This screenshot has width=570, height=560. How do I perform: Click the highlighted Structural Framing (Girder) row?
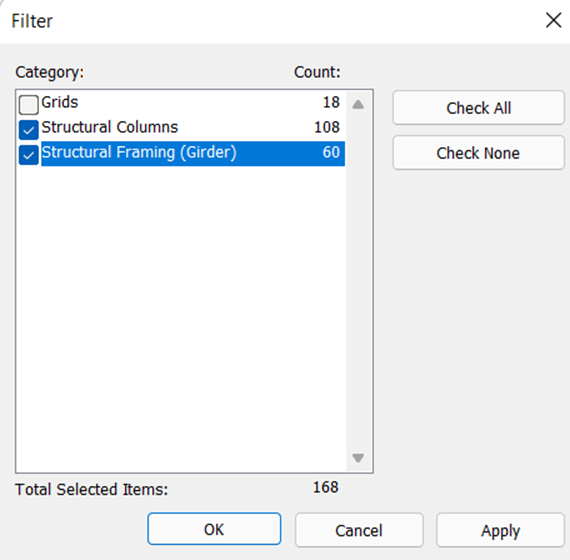(x=193, y=153)
